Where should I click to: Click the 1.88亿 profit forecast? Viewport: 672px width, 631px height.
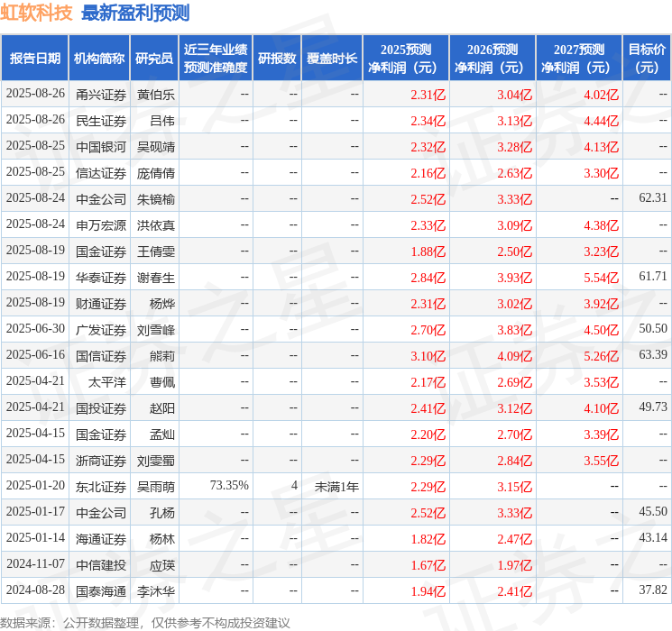(x=428, y=251)
